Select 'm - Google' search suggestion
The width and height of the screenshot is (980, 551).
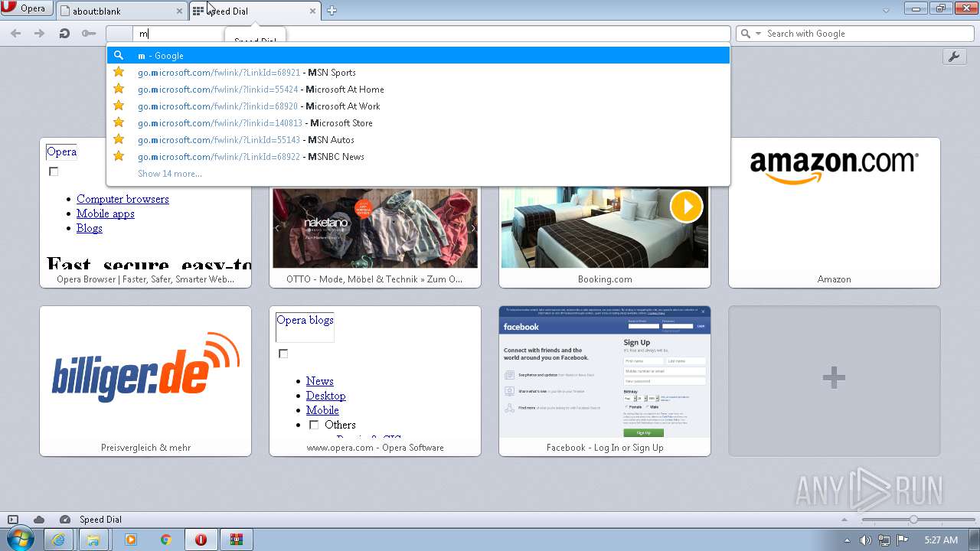(x=418, y=55)
